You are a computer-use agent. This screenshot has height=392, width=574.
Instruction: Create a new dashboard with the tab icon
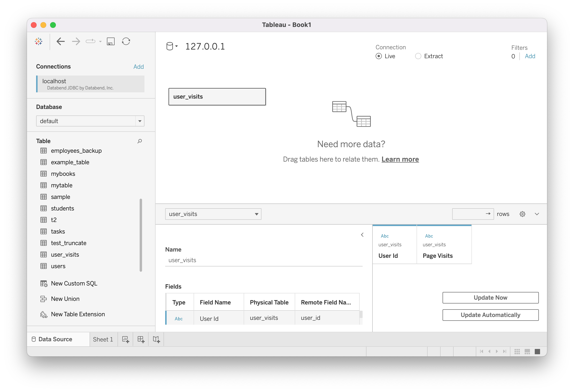141,340
